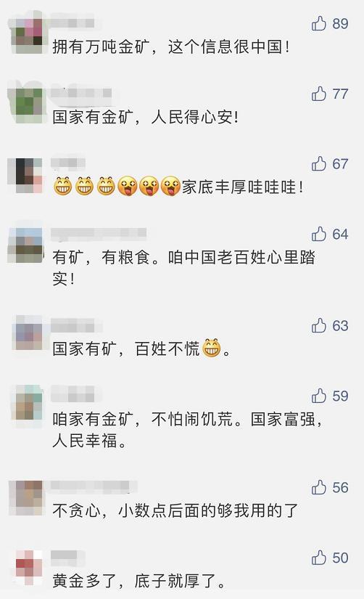Screen dimensions: 364x599
Task: Select comment text 黄金多了，底子就厚了
Action: coord(139,581)
